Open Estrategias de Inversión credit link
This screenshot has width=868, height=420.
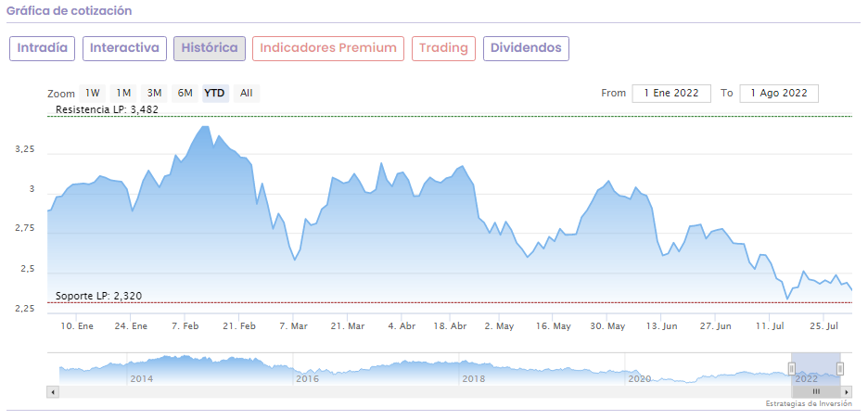point(808,404)
